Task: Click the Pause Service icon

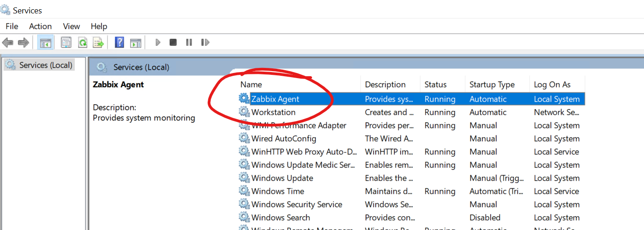Action: click(189, 42)
